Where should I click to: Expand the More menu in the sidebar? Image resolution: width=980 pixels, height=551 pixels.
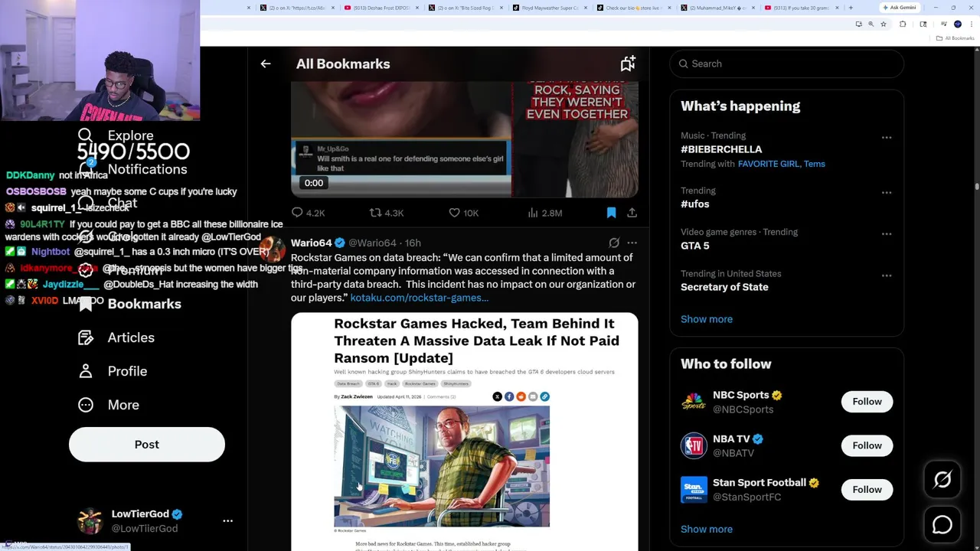click(108, 405)
